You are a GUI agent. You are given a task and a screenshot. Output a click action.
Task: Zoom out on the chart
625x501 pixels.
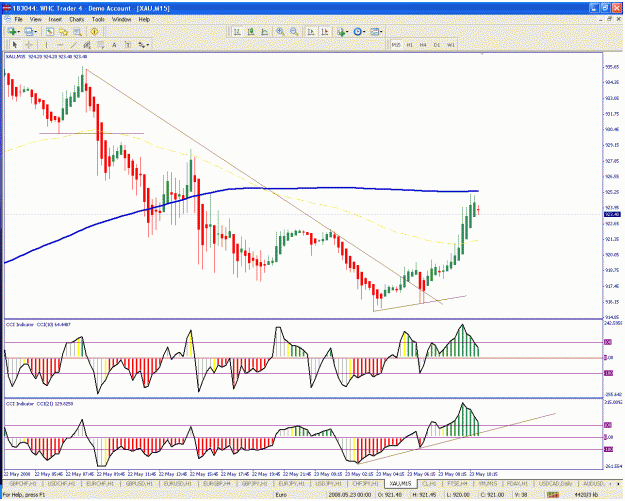(294, 31)
